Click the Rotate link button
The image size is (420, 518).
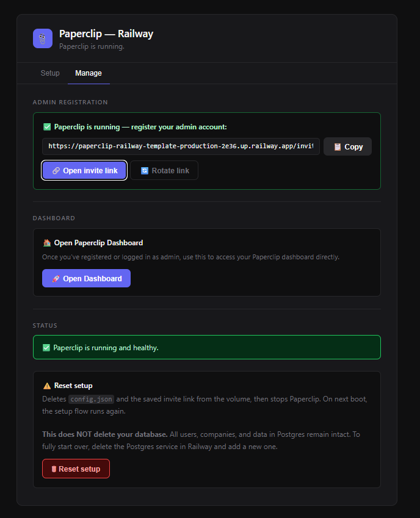tap(164, 170)
